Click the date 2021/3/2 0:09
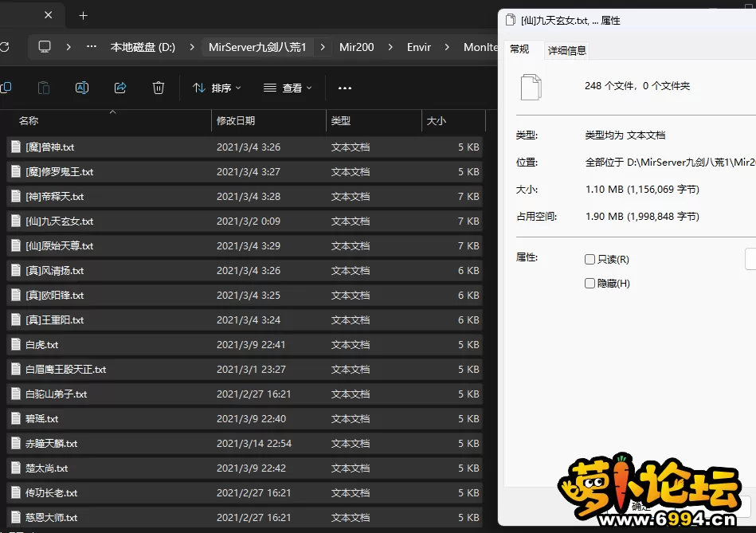 click(x=249, y=221)
